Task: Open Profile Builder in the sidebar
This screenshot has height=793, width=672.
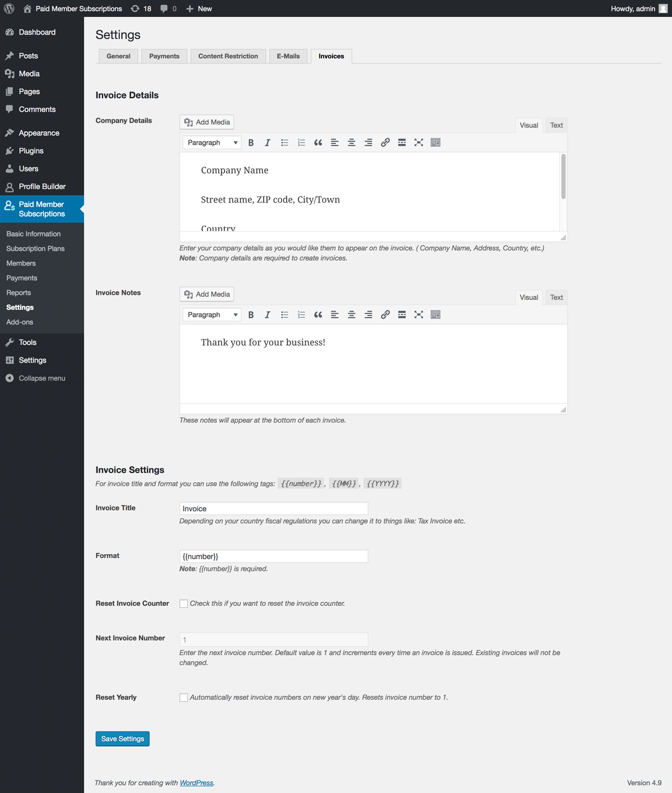Action: (x=42, y=187)
